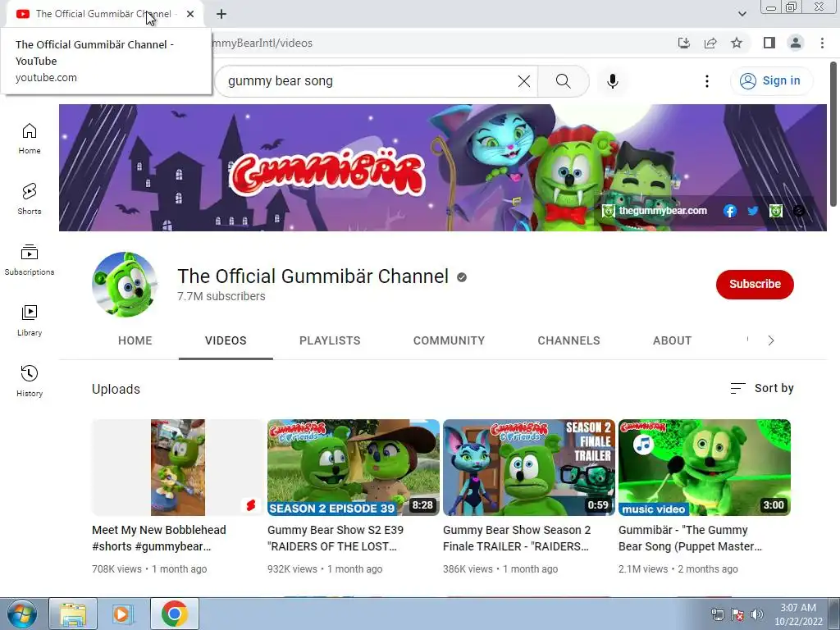Show more channel tabs with right arrow
This screenshot has height=630, width=840.
(x=771, y=340)
